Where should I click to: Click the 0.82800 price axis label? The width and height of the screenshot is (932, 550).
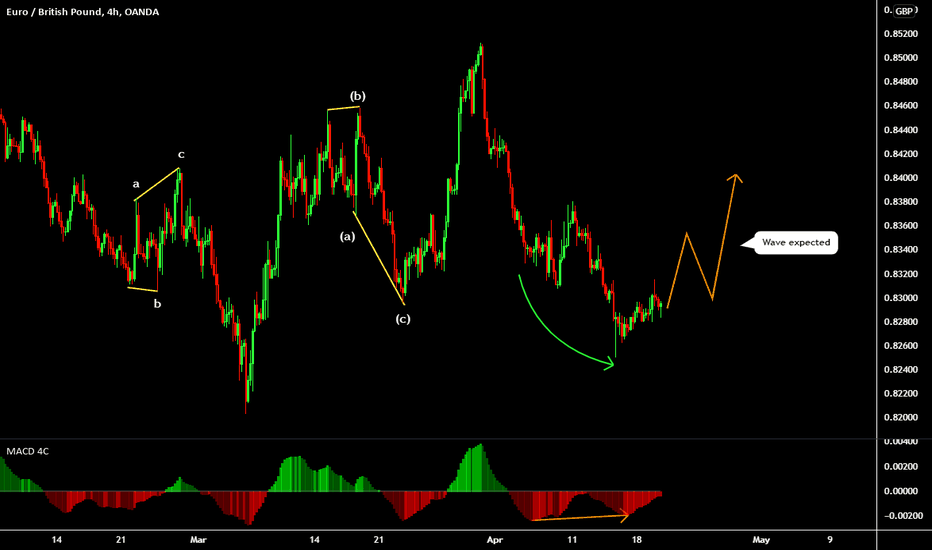900,322
